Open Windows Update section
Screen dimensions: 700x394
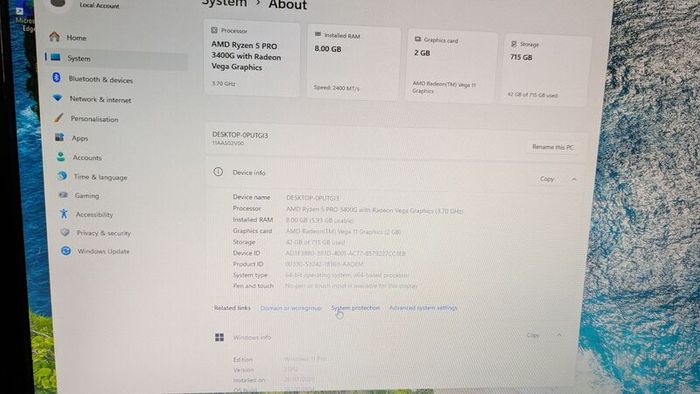pos(103,251)
